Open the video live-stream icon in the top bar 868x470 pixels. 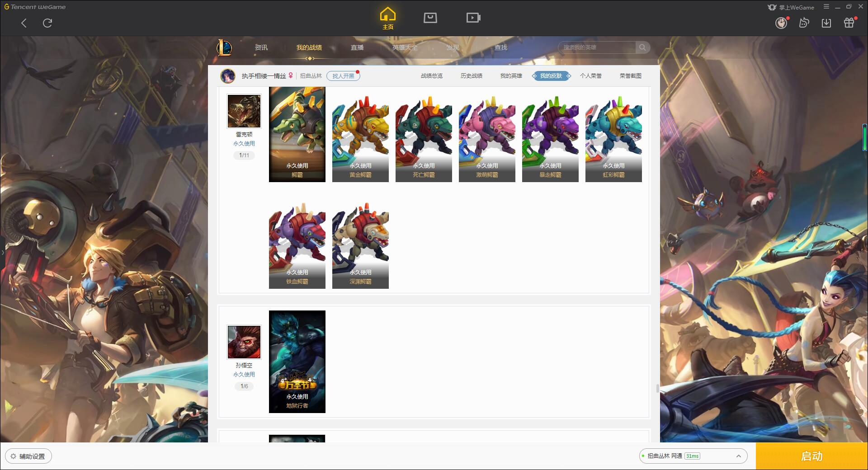coord(473,18)
